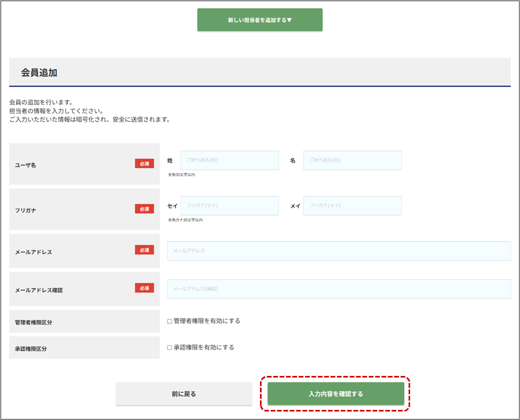Click the 姓 (last name) input field
This screenshot has width=520, height=420.
click(229, 160)
